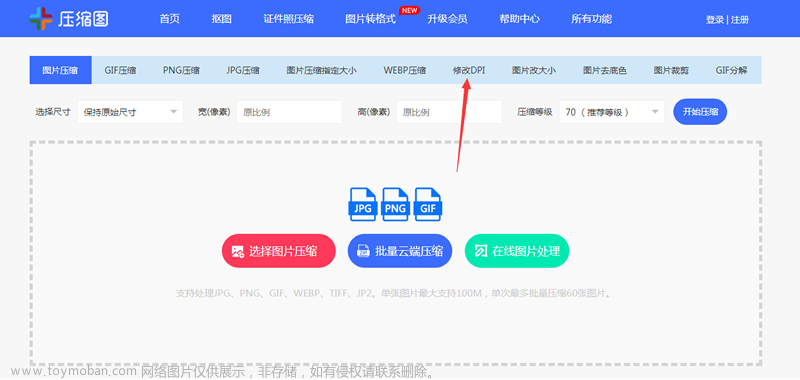Image resolution: width=800 pixels, height=380 pixels.
Task: Click the NEW badge on 图片转格式
Action: pos(409,10)
